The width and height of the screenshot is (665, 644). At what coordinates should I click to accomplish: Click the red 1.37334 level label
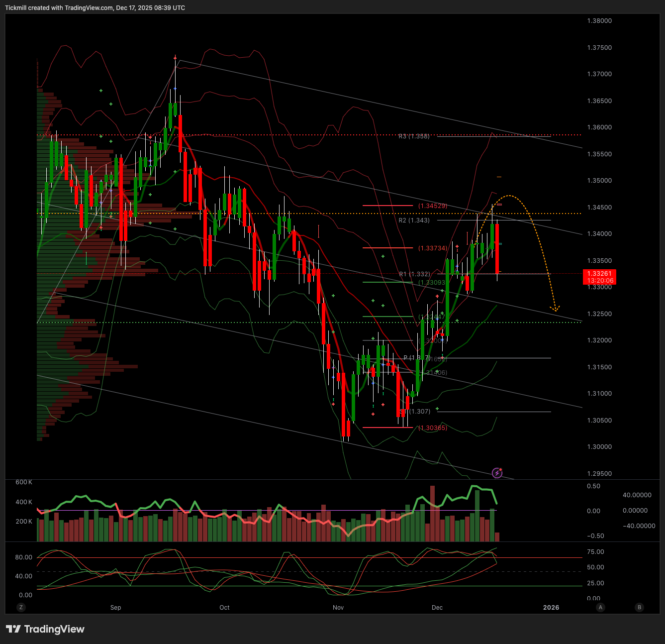432,248
